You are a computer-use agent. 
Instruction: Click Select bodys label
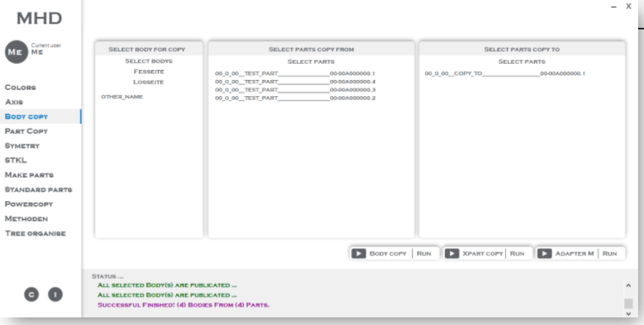tap(149, 61)
